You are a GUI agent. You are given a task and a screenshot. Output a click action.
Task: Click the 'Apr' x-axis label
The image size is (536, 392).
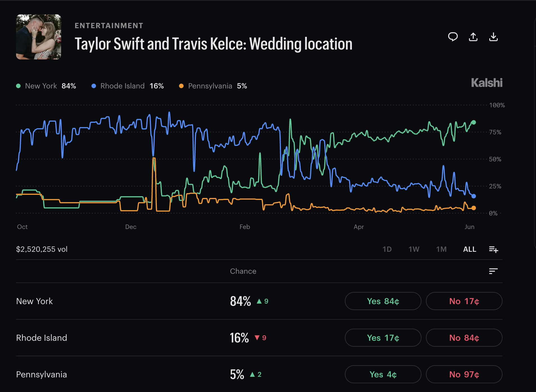click(359, 227)
